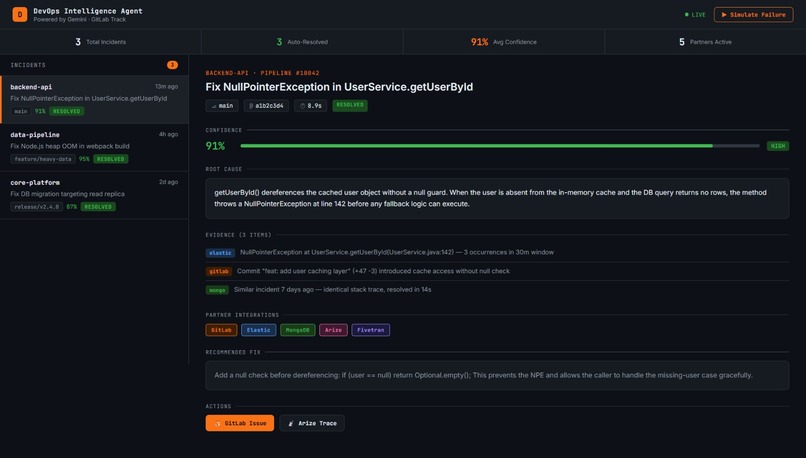
Task: Click RESOLVED badge on backend-api list item
Action: click(67, 112)
